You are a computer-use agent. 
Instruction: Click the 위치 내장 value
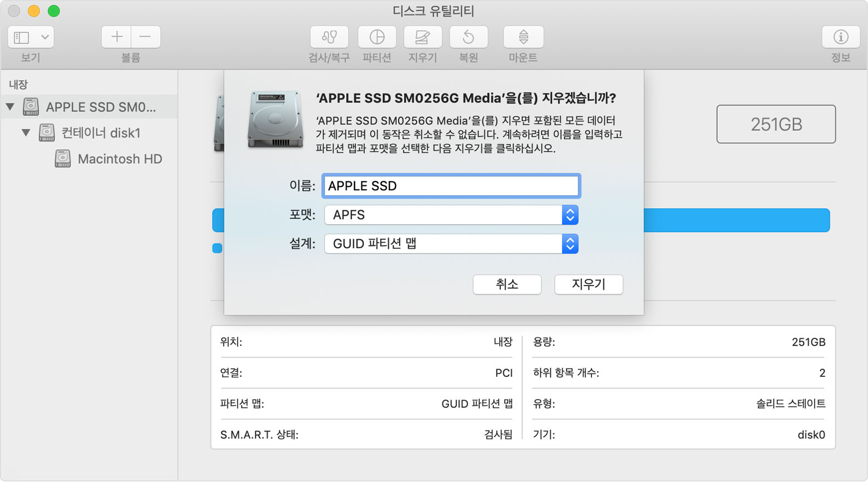point(503,342)
